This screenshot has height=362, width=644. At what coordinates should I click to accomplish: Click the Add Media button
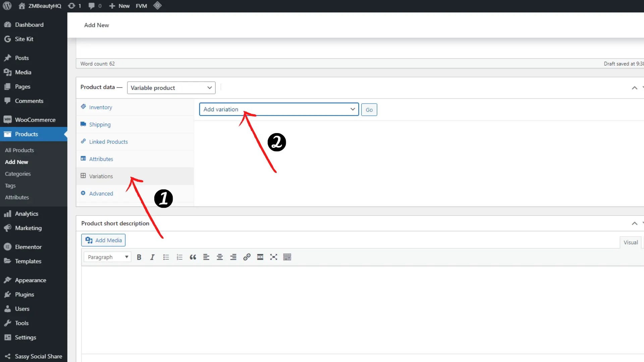pos(103,240)
